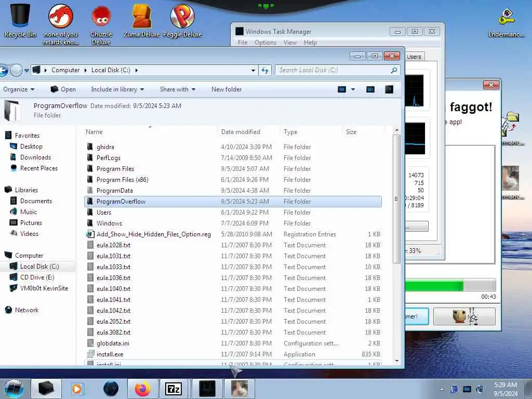532x399 pixels.
Task: Click the Baldi face NO button
Action: (x=464, y=316)
